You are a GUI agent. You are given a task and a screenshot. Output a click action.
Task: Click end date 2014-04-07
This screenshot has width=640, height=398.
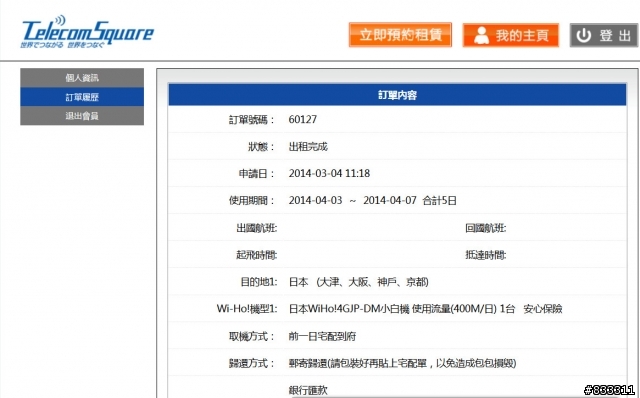pyautogui.click(x=390, y=200)
